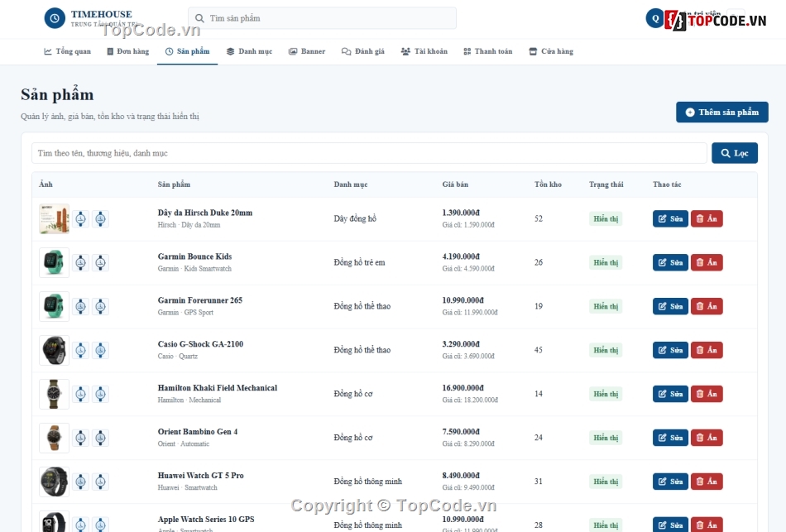Click the price 10.990.000đ of Garmin Forerunner 265

coord(462,300)
